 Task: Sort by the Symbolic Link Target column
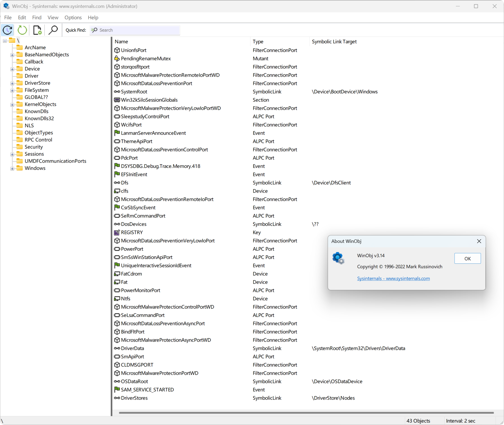(334, 42)
